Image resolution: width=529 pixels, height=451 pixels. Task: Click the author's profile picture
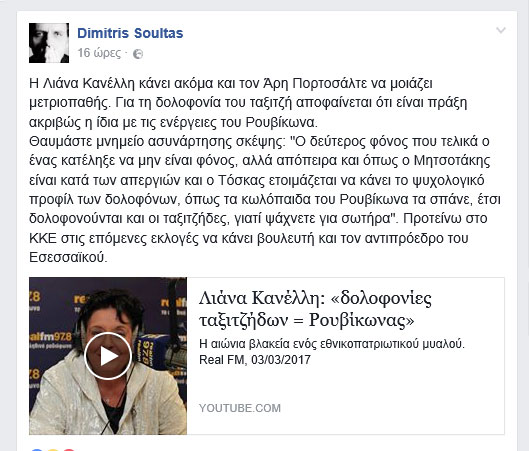(49, 43)
